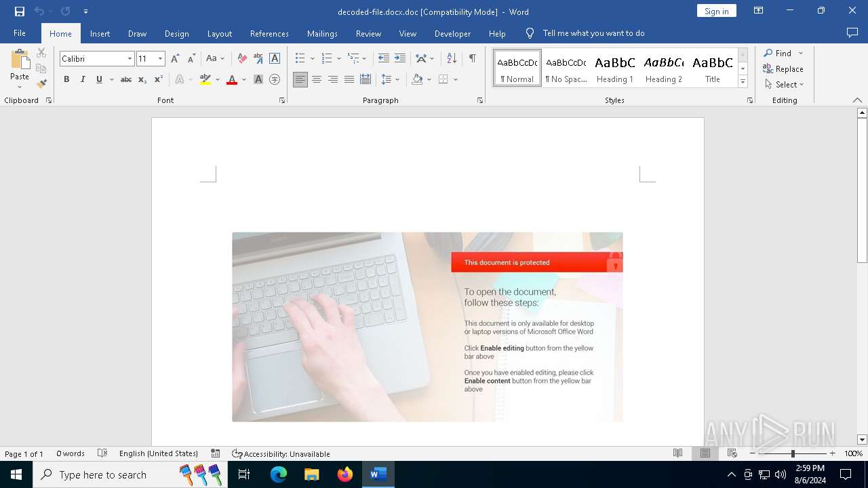The width and height of the screenshot is (868, 488).
Task: Click the Replace button
Action: (x=783, y=68)
